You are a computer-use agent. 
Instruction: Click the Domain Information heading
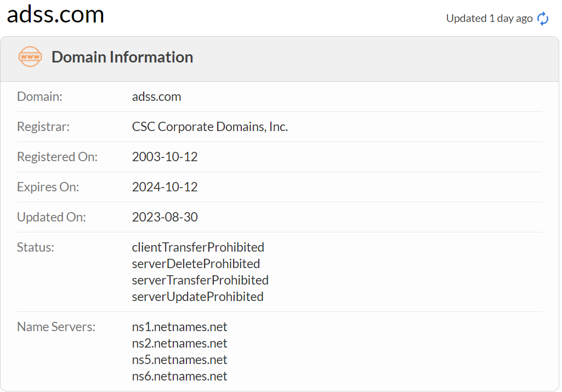[x=122, y=57]
